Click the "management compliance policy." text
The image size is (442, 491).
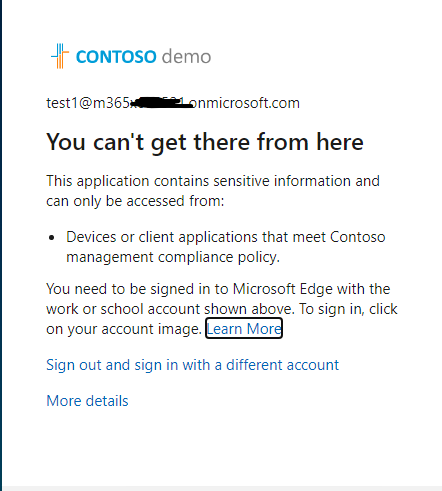(173, 257)
